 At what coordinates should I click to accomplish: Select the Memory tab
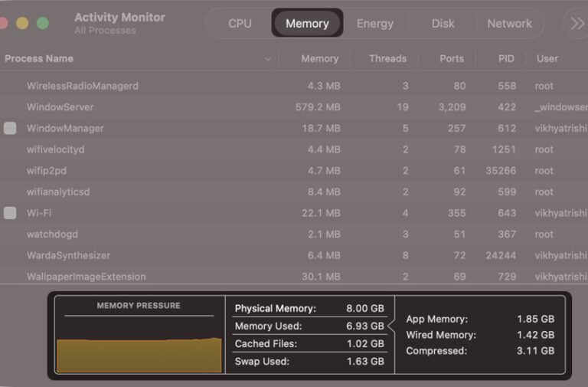pyautogui.click(x=307, y=24)
